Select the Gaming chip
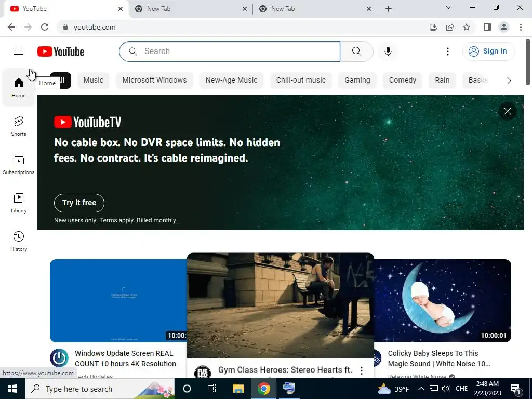The height and width of the screenshot is (399, 532). point(357,80)
